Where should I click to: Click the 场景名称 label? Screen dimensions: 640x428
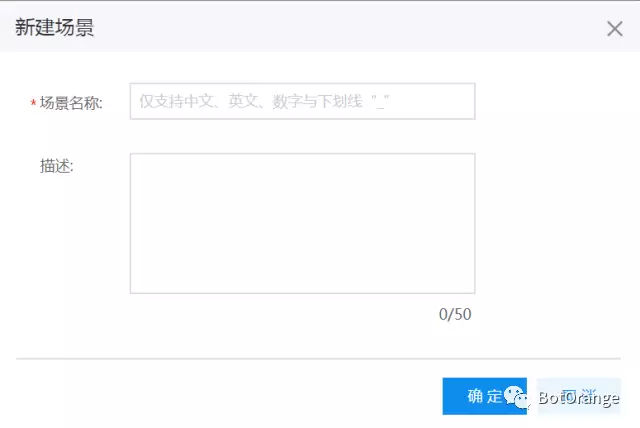coord(71,103)
